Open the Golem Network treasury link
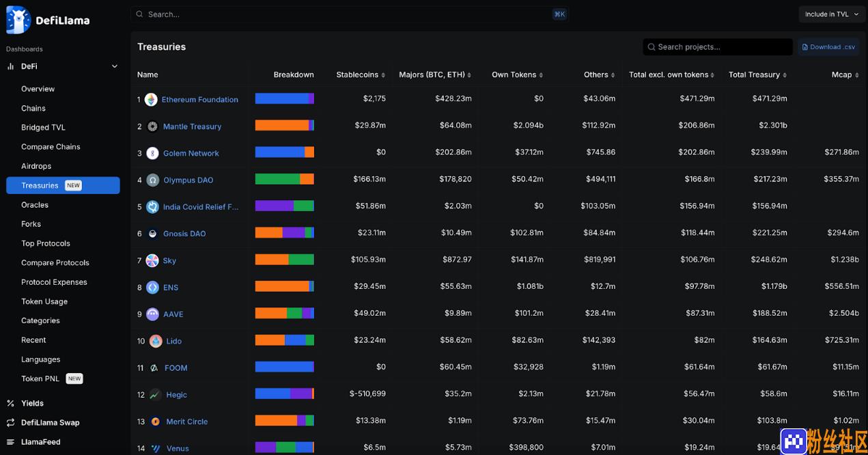 [191, 153]
